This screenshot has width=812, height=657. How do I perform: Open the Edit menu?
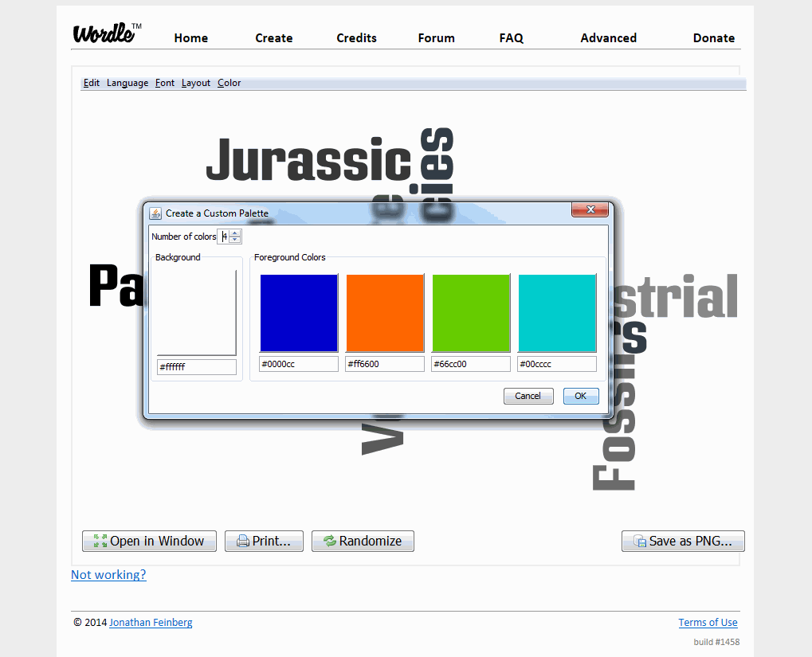coord(91,83)
